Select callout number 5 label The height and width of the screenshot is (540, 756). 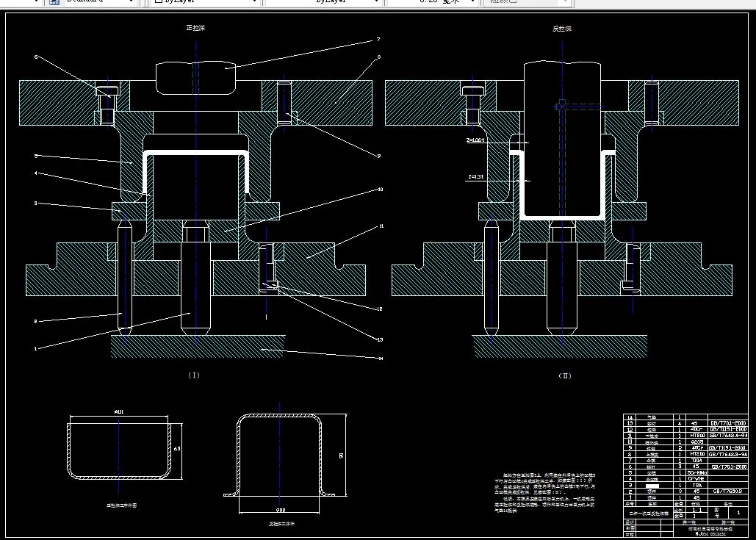pyautogui.click(x=36, y=156)
